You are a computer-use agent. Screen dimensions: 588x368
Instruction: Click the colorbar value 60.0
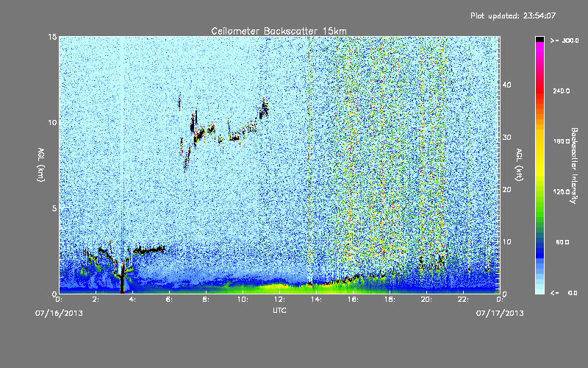[562, 242]
